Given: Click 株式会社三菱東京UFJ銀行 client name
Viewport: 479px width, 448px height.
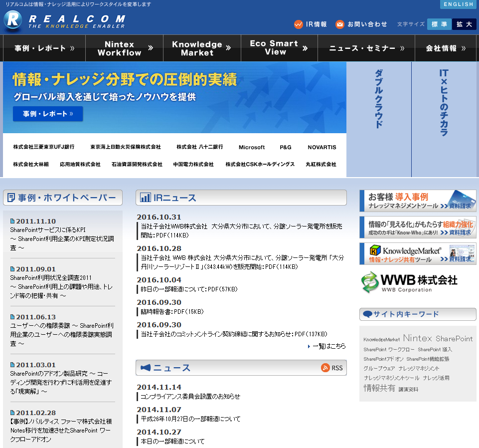Looking at the screenshot, I should point(44,147).
